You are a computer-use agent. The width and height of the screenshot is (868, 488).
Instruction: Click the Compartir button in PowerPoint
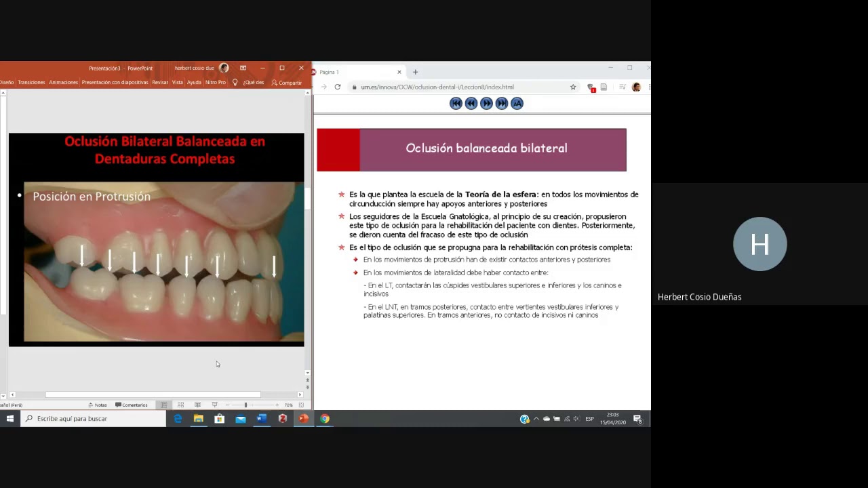pyautogui.click(x=286, y=83)
